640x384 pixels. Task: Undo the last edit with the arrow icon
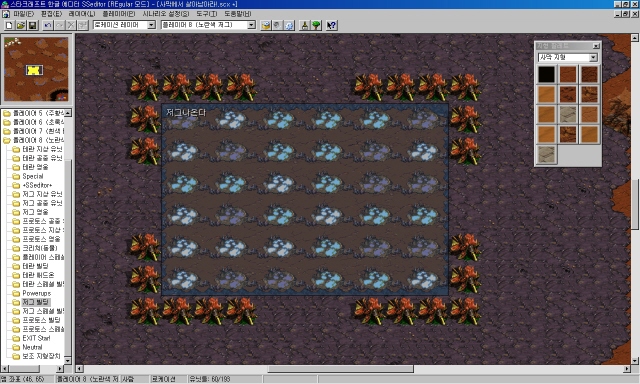tap(48, 25)
